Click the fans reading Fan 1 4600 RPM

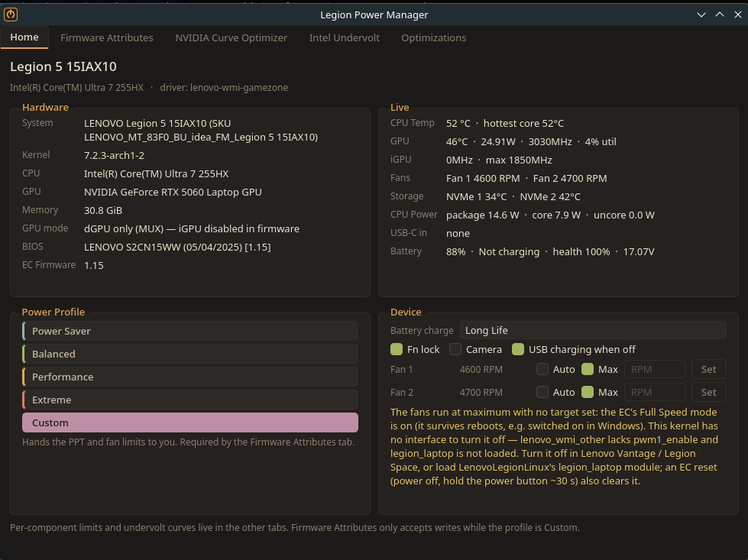(483, 179)
